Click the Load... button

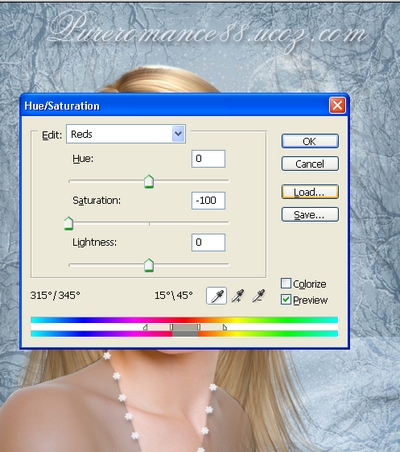310,192
